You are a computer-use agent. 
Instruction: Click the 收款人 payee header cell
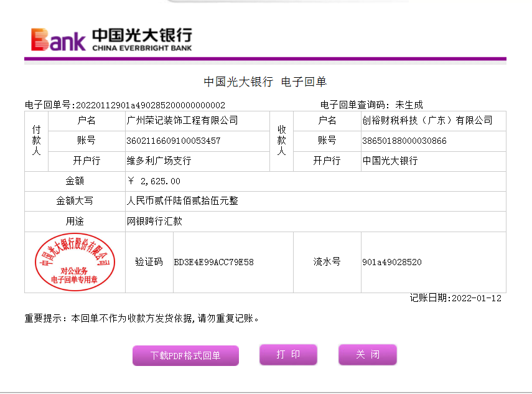click(281, 141)
